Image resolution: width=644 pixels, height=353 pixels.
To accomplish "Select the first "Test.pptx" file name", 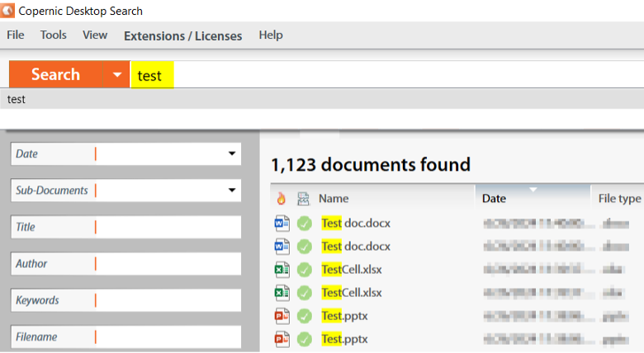I will [x=344, y=316].
